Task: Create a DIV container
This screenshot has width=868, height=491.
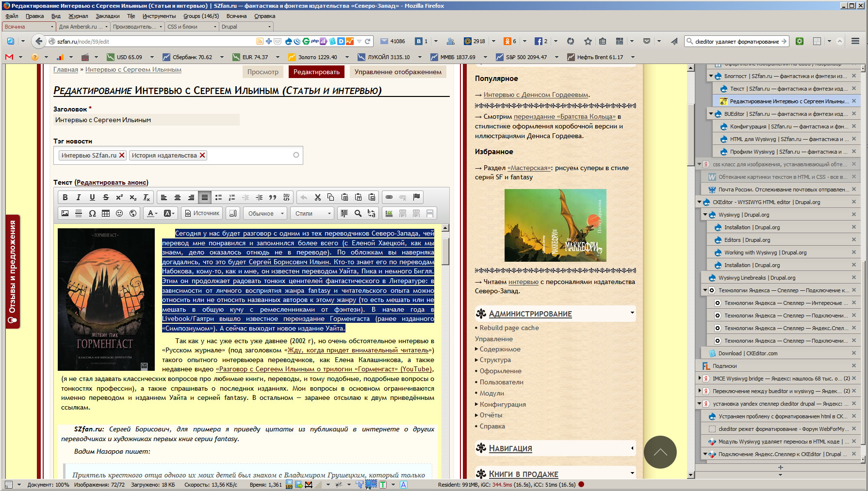Action: tap(286, 197)
